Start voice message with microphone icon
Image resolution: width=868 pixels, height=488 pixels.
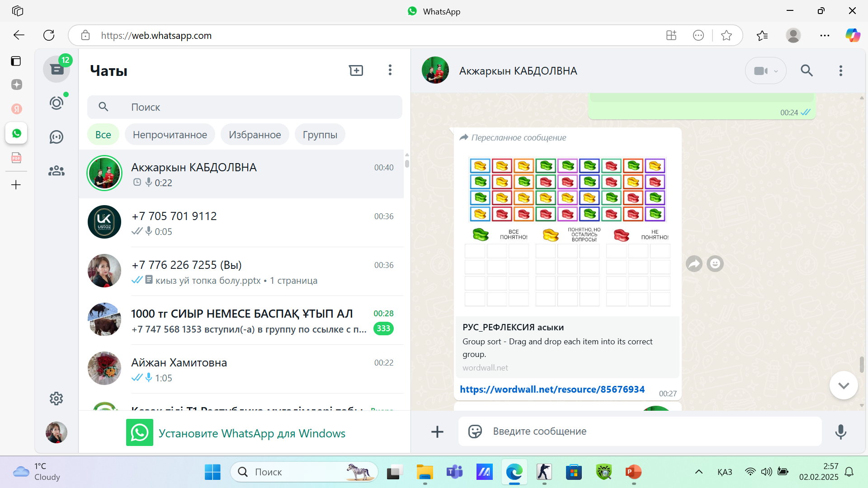point(840,432)
